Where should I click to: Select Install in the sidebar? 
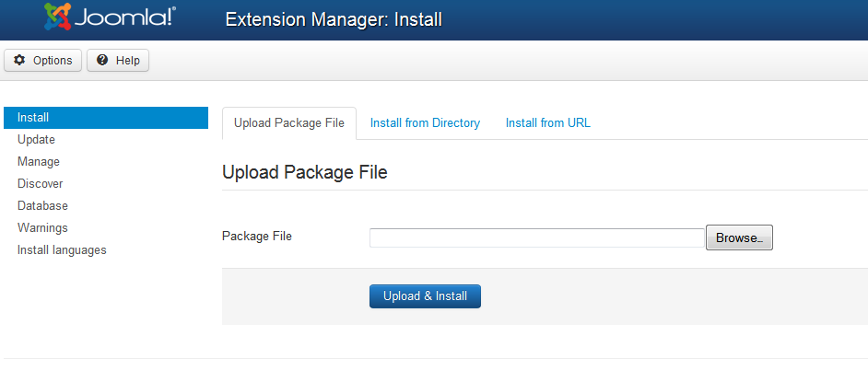33,118
